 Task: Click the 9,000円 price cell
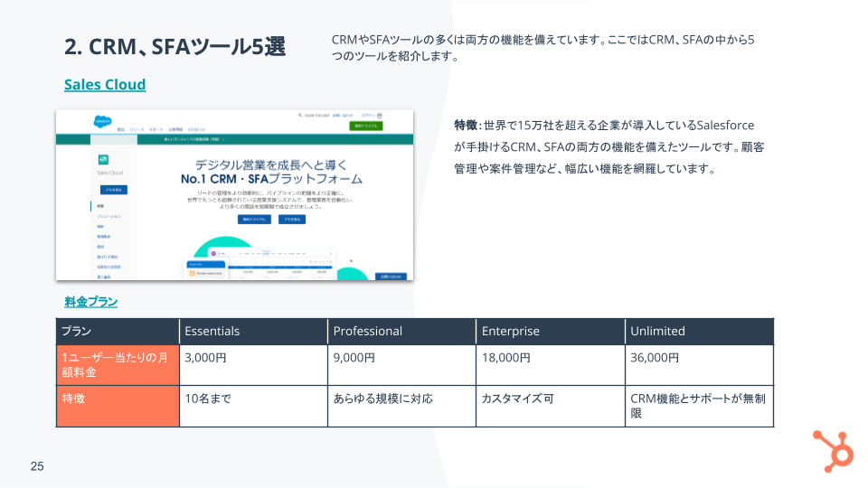[x=401, y=365]
